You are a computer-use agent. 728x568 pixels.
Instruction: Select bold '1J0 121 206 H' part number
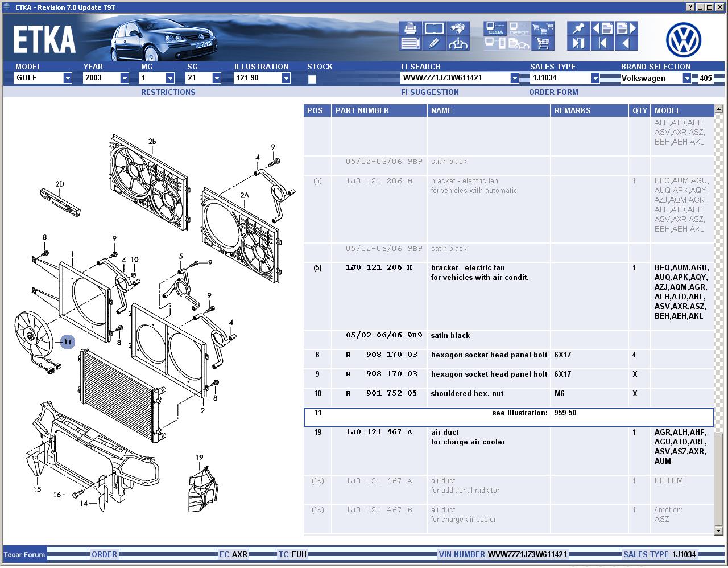(379, 267)
